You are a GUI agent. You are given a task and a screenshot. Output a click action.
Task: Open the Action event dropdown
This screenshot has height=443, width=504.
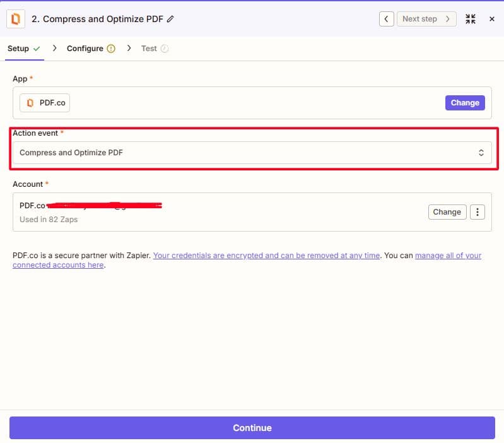[x=252, y=153]
